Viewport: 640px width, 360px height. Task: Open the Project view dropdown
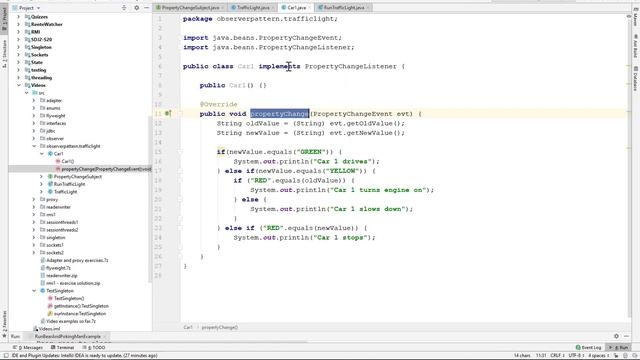(x=29, y=8)
